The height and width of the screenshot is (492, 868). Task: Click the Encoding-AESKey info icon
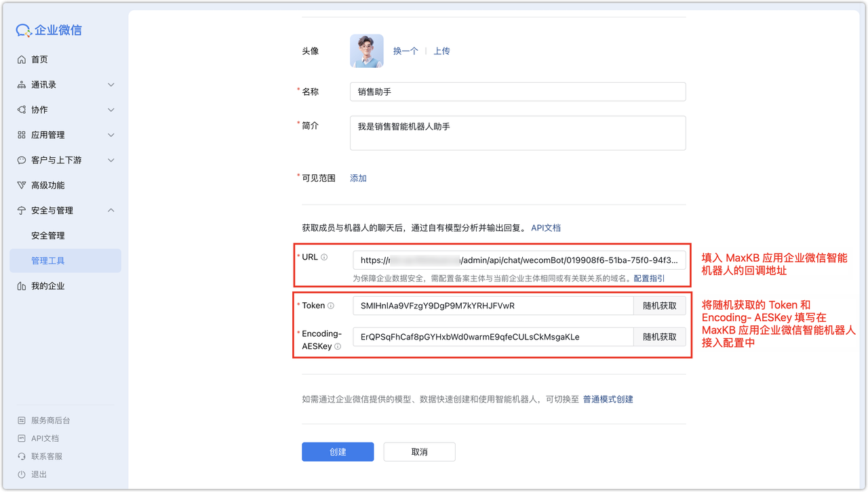tap(338, 346)
